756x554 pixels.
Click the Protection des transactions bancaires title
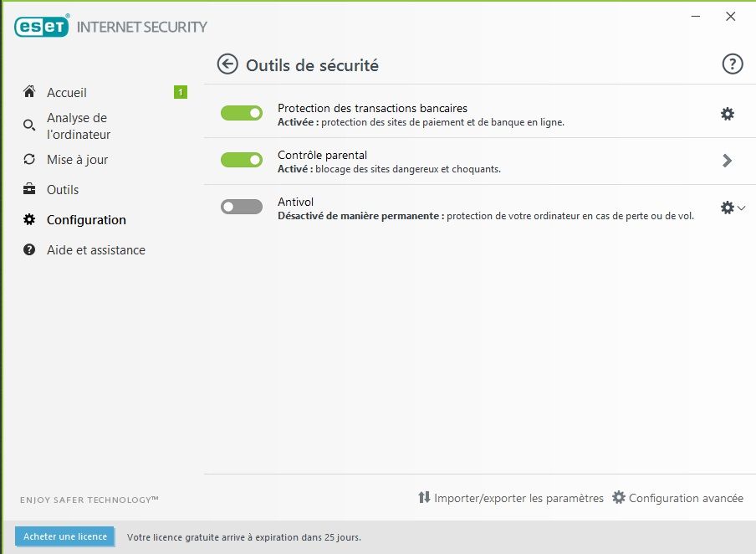[x=372, y=108]
